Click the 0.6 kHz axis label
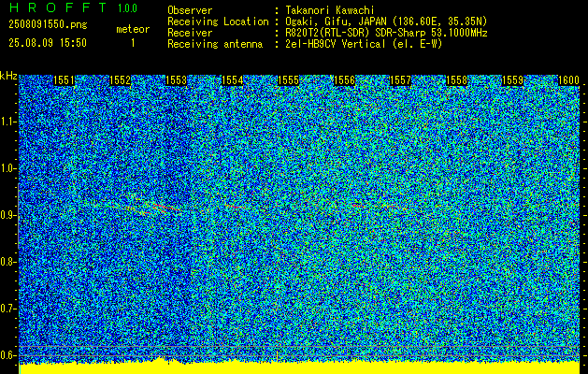The width and height of the screenshot is (588, 374). [x=7, y=355]
